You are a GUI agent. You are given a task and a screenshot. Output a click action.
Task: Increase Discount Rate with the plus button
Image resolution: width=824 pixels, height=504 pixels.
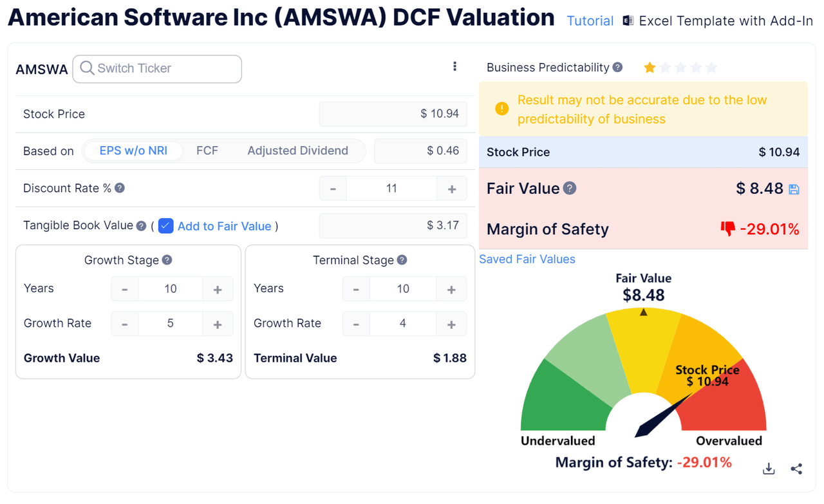click(x=453, y=188)
